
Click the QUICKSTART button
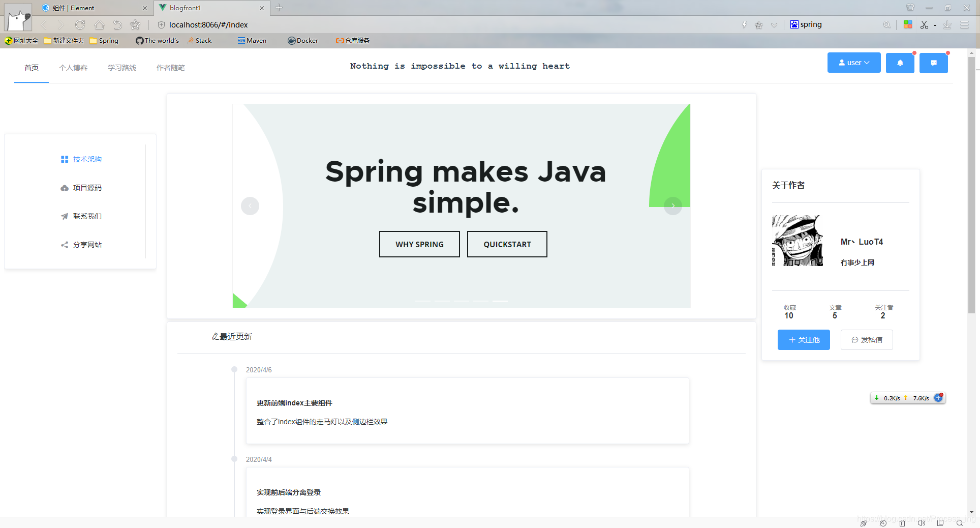pyautogui.click(x=507, y=244)
